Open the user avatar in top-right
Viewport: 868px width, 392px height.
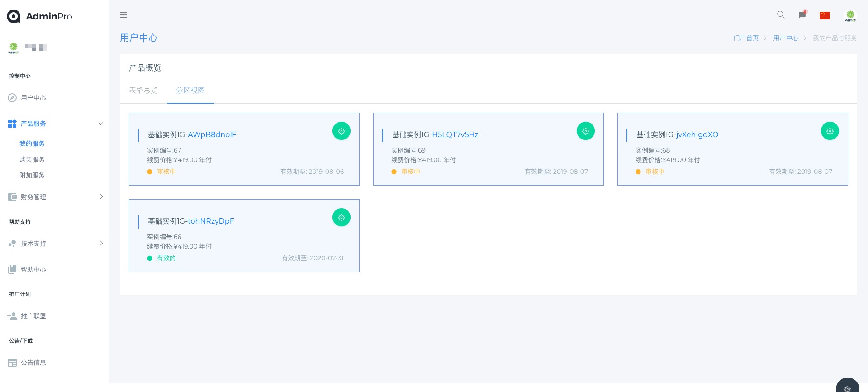[850, 16]
